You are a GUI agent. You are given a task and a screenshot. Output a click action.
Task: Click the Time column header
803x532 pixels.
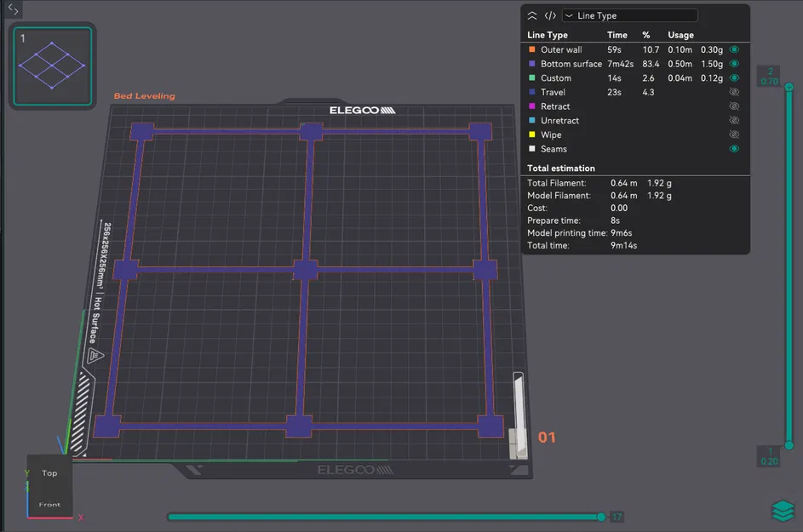(617, 35)
